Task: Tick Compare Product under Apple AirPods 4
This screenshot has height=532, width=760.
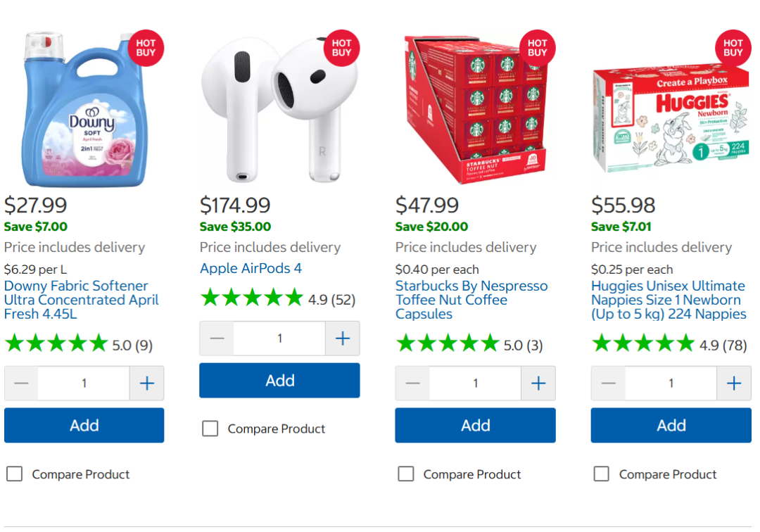Action: [210, 429]
